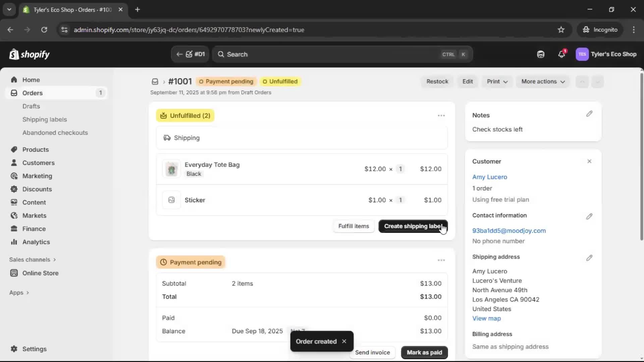Click the Create shipping label button

(413, 226)
